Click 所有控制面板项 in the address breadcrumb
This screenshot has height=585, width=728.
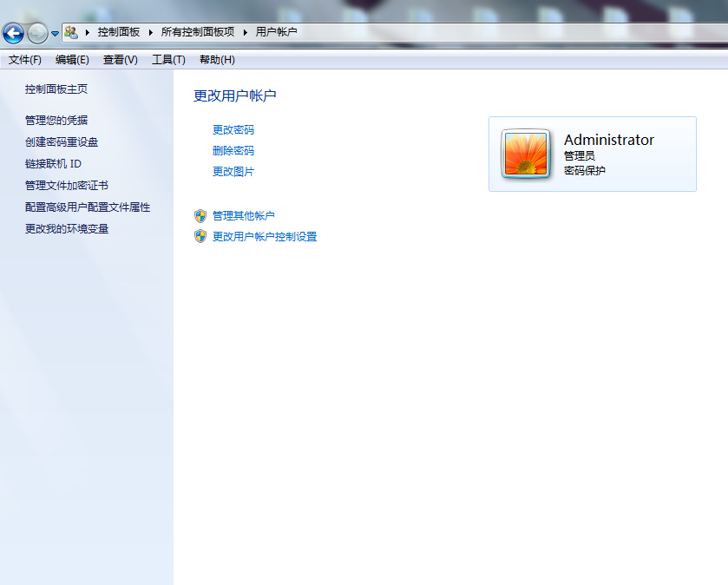[x=198, y=32]
